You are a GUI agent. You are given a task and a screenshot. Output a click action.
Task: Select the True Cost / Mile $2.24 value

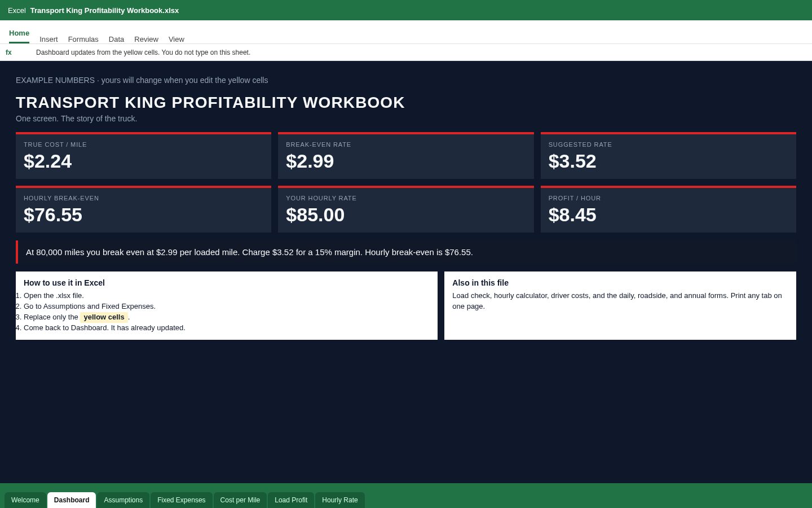click(47, 161)
